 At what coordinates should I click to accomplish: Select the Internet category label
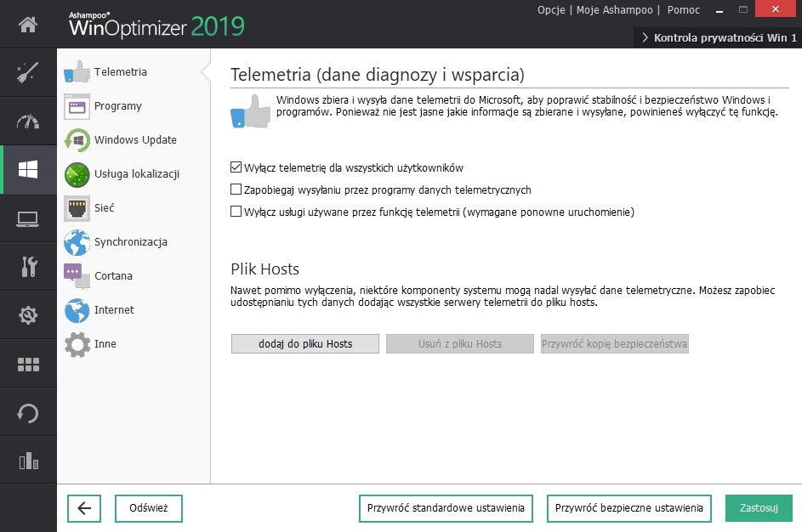[x=114, y=310]
